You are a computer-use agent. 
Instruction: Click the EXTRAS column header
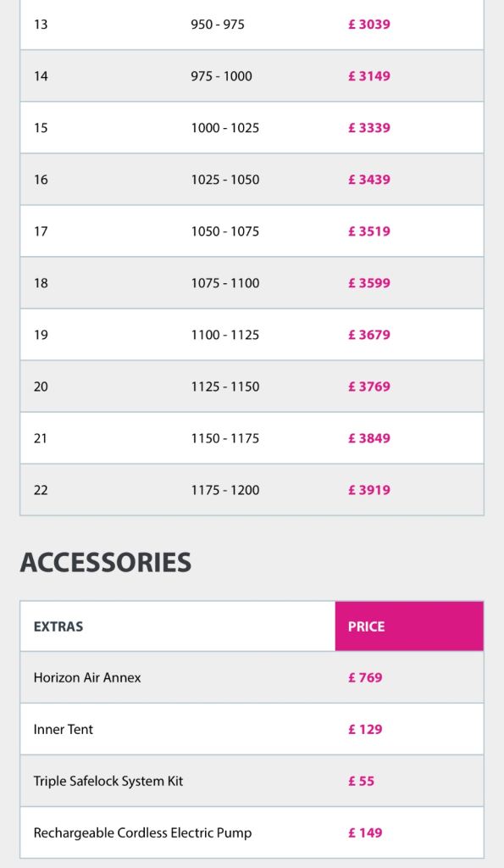click(58, 626)
